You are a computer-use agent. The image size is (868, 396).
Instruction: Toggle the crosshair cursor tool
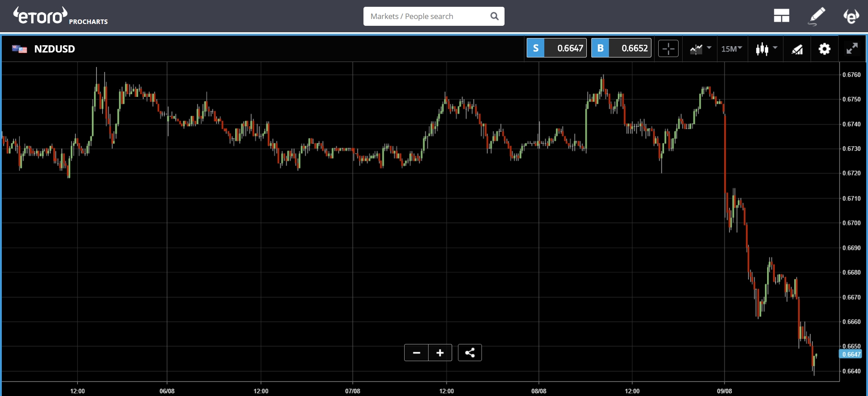(668, 48)
